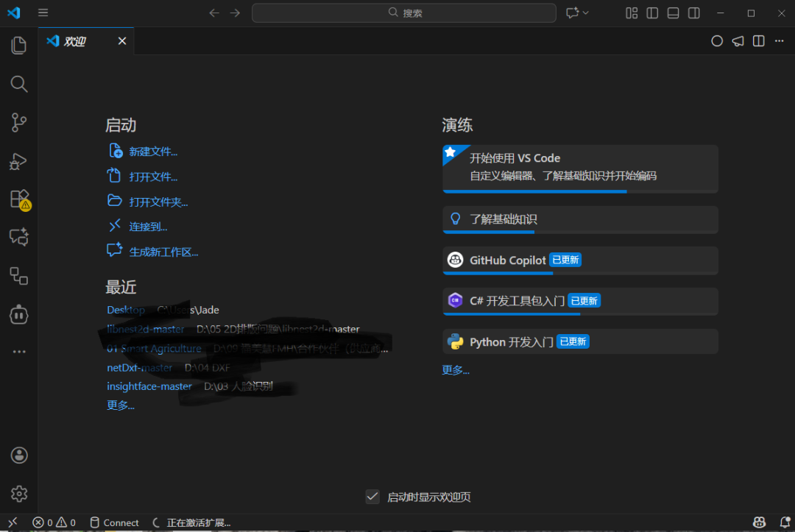
Task: Open Extensions view with warning badge
Action: pyautogui.click(x=21, y=199)
